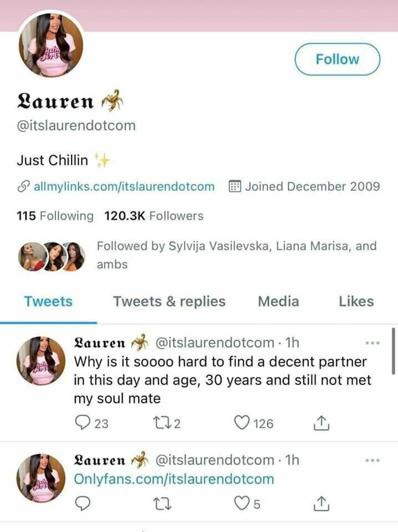
Task: Reply to the soul mate tweet
Action: (x=83, y=423)
